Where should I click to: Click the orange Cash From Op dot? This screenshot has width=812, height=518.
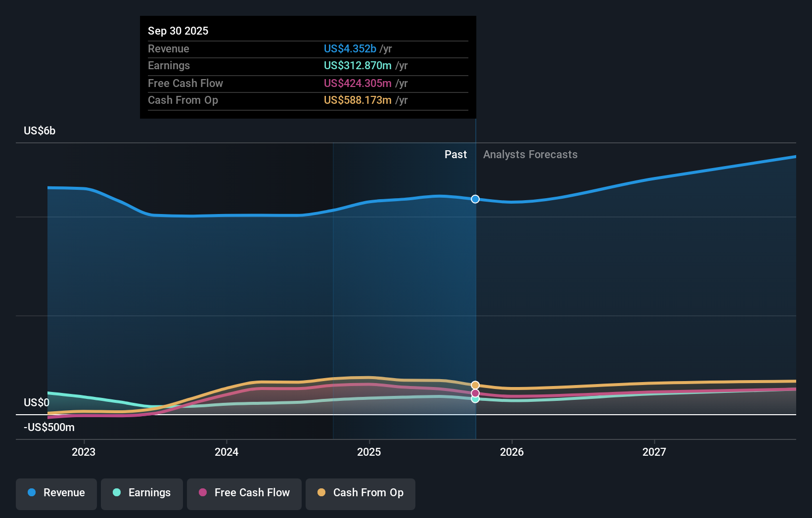pos(322,493)
